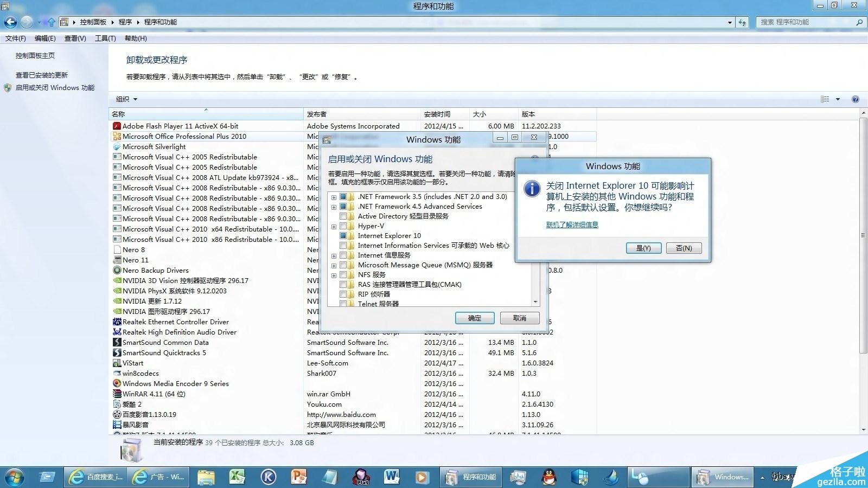Select the WinRAR 4.11 icon

pyautogui.click(x=117, y=394)
